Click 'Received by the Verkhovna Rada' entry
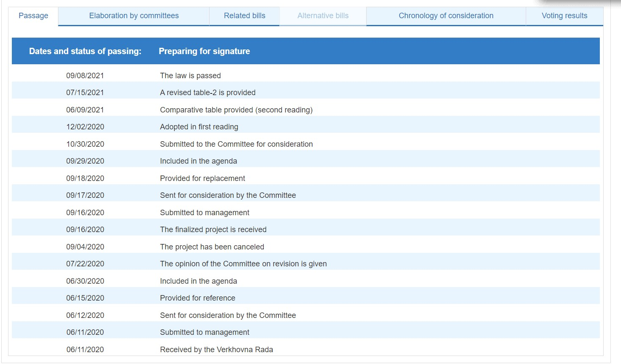 (216, 350)
